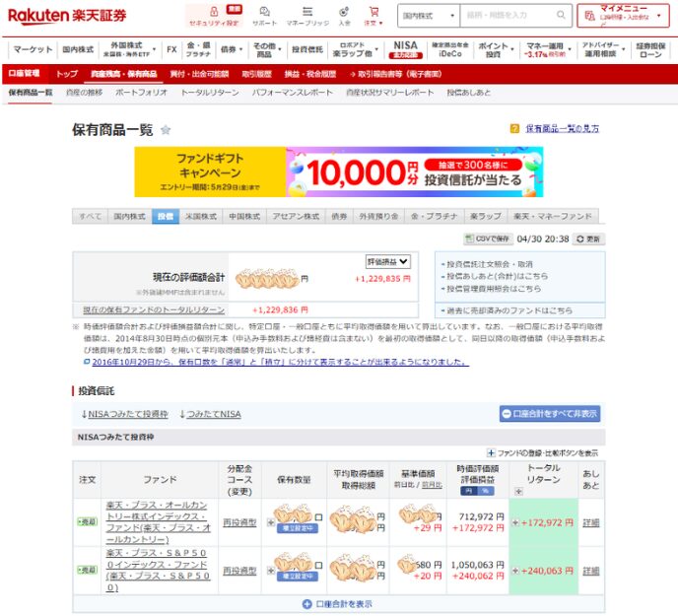Open iDeCo in main navigation

[x=449, y=49]
